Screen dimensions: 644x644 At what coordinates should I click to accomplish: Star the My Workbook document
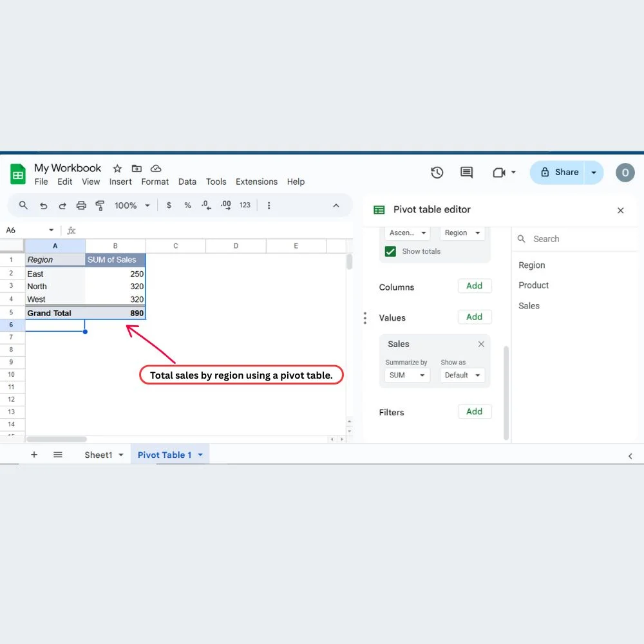pyautogui.click(x=117, y=168)
